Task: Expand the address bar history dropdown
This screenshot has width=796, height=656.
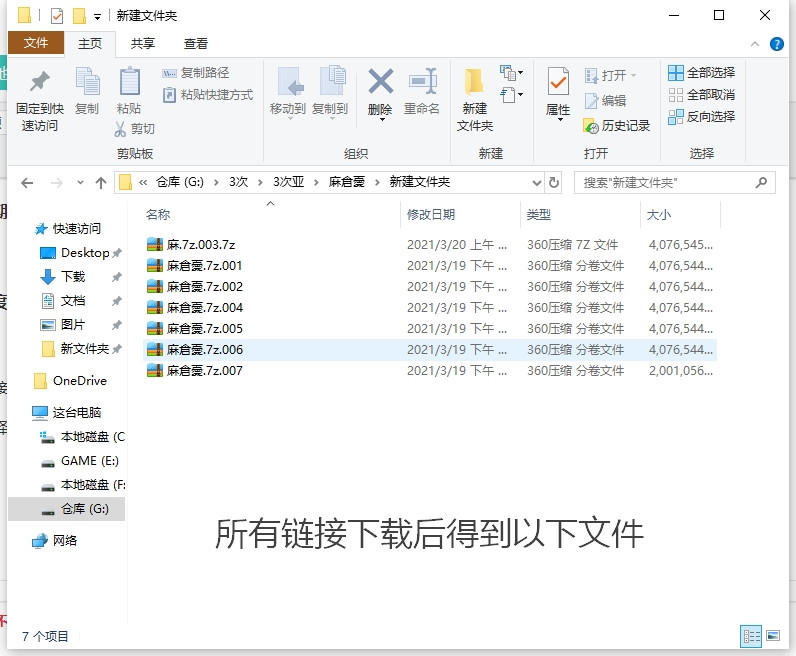Action: click(537, 183)
